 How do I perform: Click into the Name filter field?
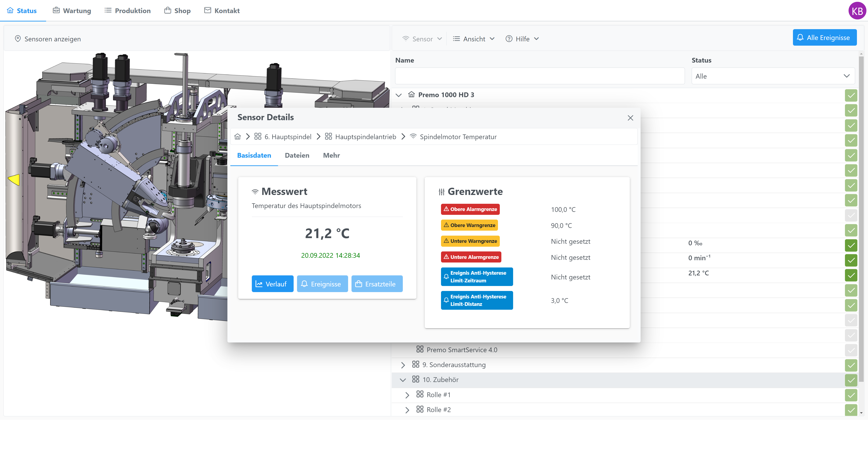pos(540,76)
